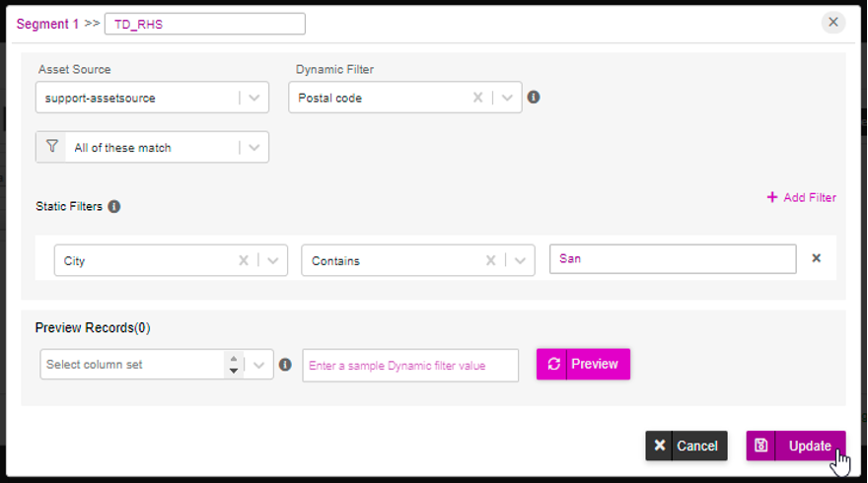
Task: Click the column set stepper arrows
Action: (x=234, y=365)
